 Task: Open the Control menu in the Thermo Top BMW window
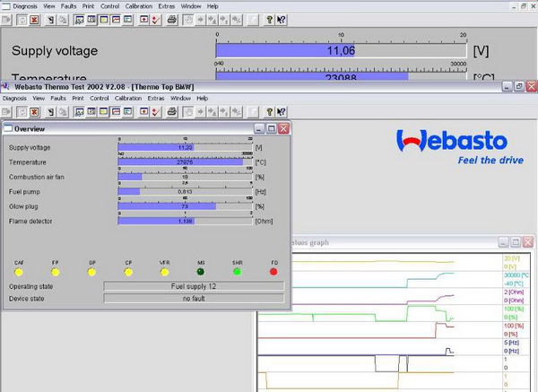point(100,98)
